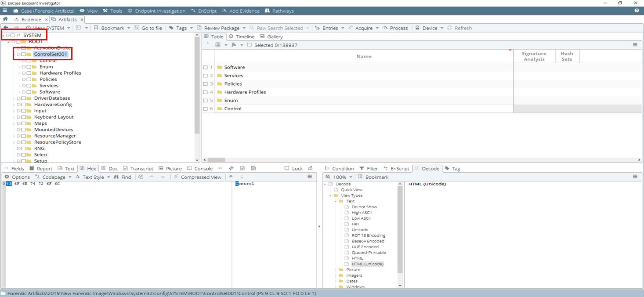Select Base64 Encoded view type
The height and width of the screenshot is (297, 644).
click(368, 241)
